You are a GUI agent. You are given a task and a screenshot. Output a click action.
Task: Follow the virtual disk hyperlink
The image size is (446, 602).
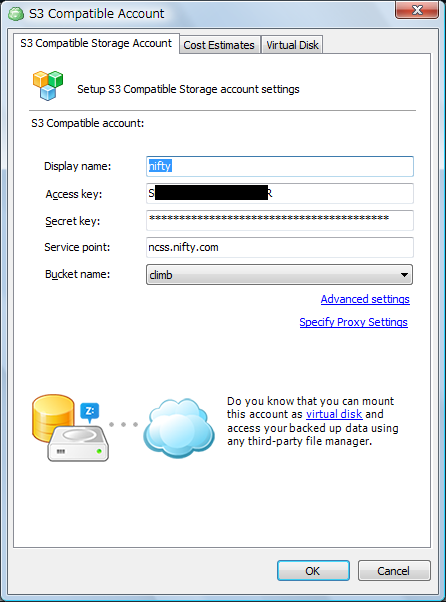(x=334, y=414)
